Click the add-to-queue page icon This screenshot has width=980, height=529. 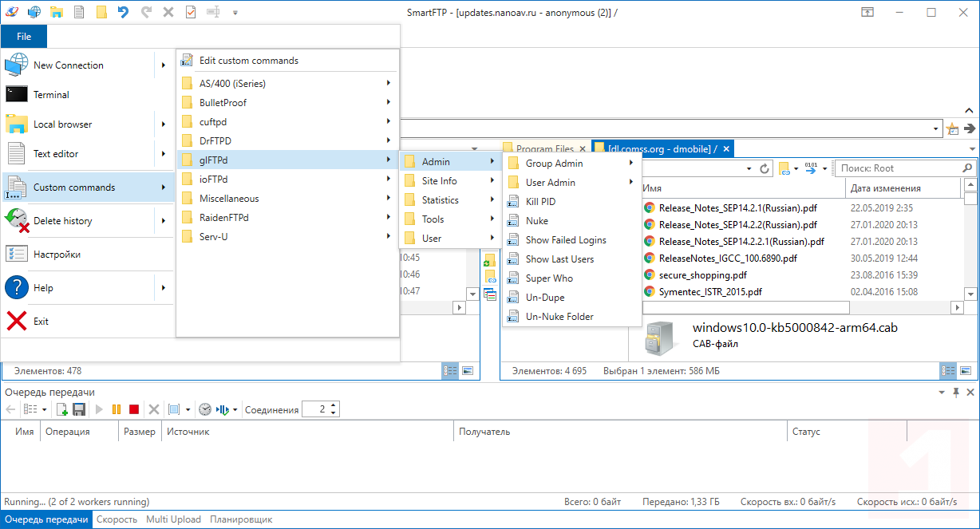point(61,409)
